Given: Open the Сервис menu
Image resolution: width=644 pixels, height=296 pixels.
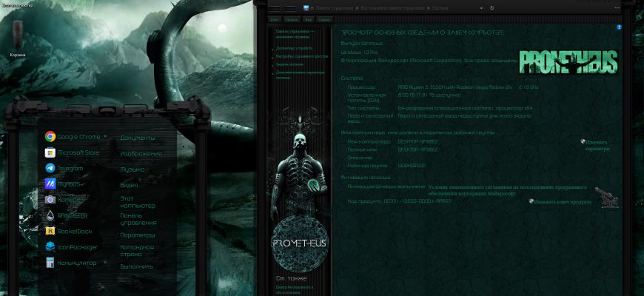Looking at the screenshot, I should 324,19.
